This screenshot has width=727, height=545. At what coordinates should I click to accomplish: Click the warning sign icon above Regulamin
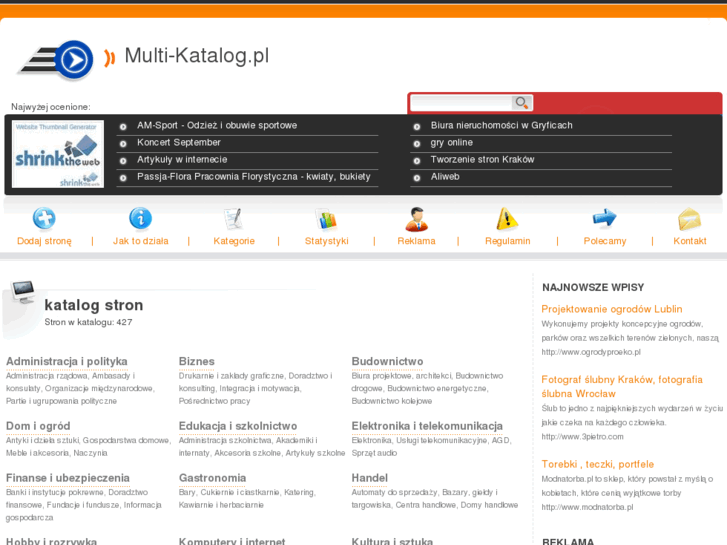point(507,219)
